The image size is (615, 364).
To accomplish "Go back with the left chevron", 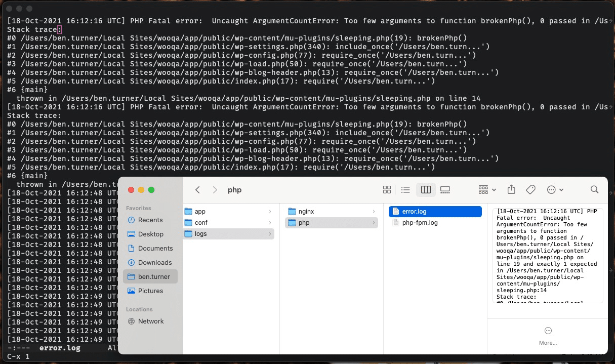I will 198,190.
